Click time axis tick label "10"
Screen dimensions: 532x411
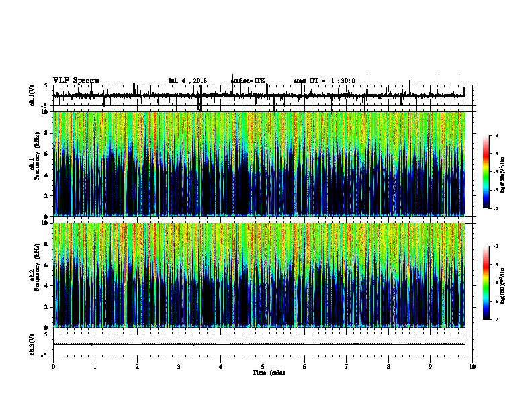(472, 367)
